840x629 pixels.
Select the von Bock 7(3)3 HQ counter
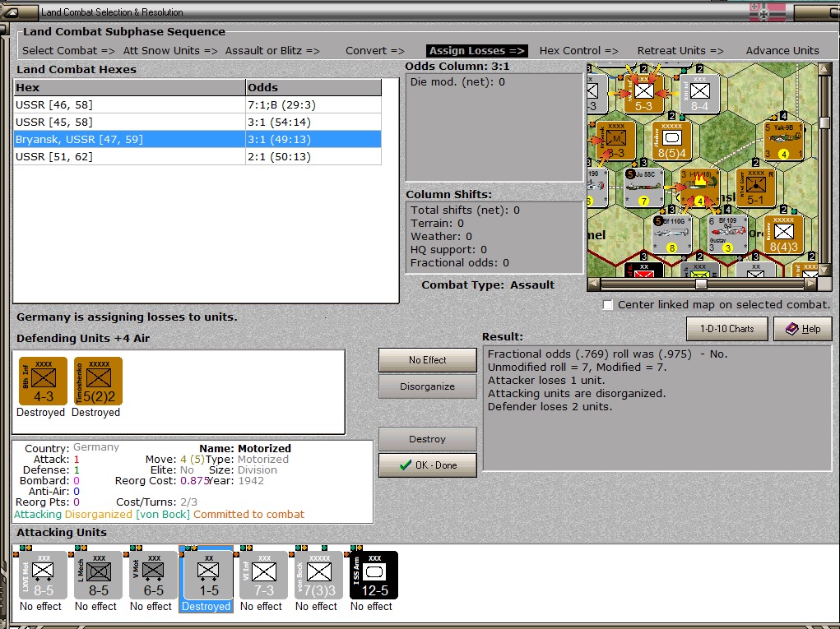318,576
